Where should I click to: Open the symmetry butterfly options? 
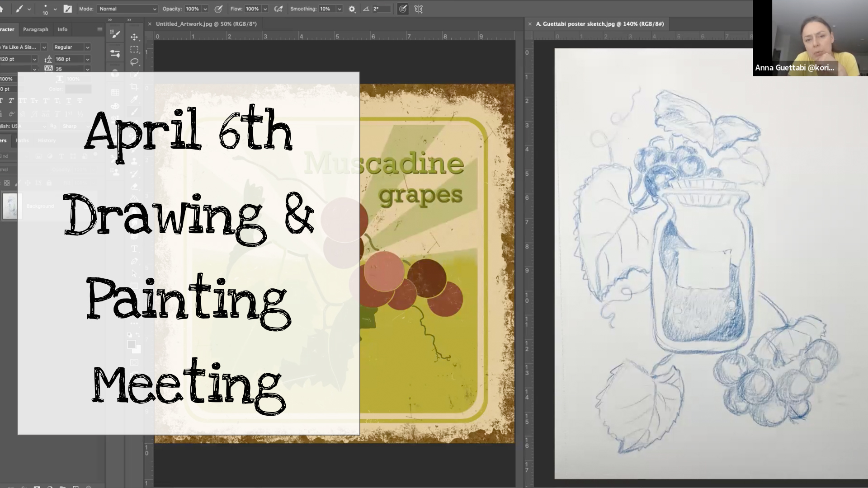click(419, 9)
